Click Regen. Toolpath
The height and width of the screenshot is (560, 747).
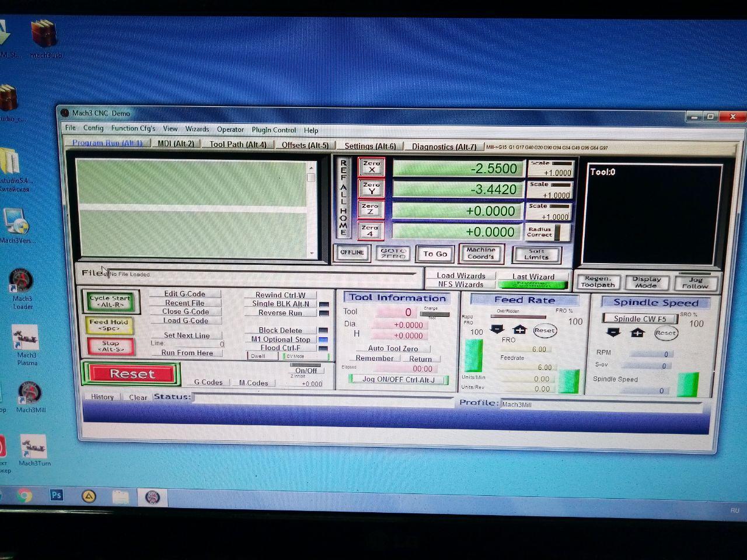598,282
